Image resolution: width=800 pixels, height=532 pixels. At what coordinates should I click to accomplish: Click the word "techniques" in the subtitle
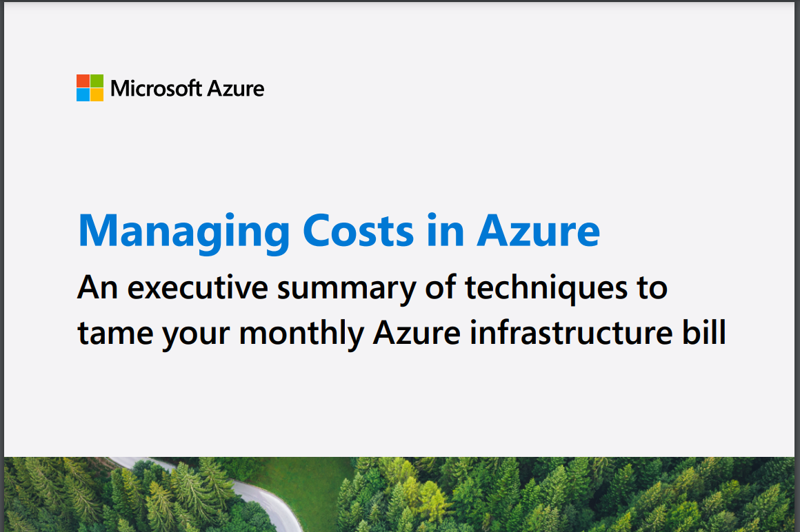pyautogui.click(x=546, y=289)
